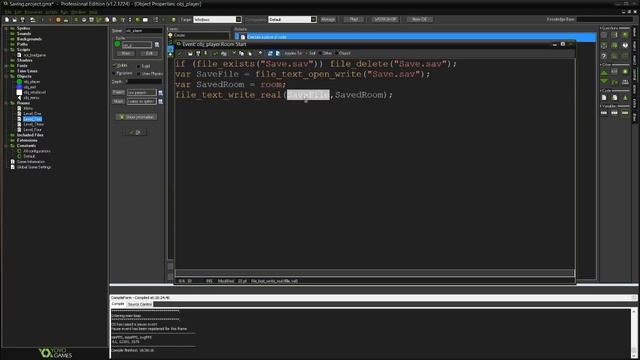Click the Edit button under the sprite field
Viewport: 640px width, 360px height.
pyautogui.click(x=149, y=53)
